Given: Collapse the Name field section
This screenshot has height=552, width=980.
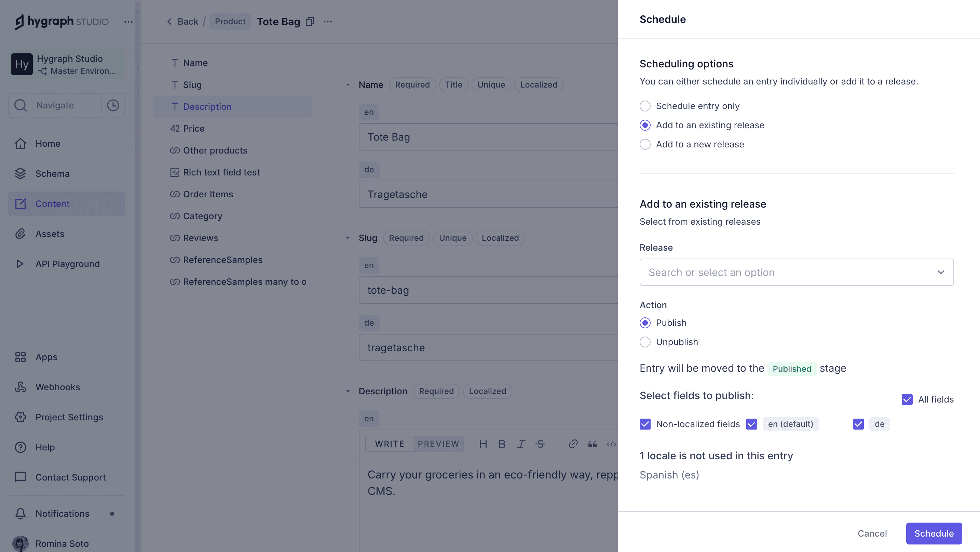Looking at the screenshot, I should pos(347,84).
